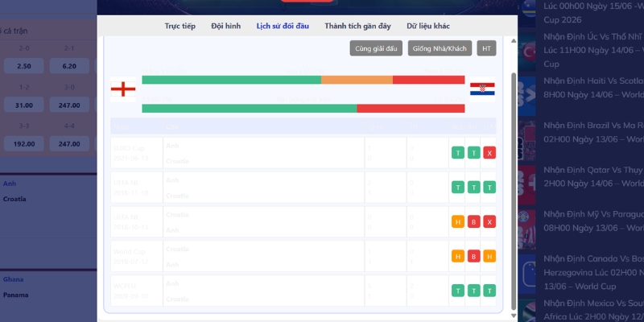Click red B badge in UEFA NL 2018-10-13 row
The image size is (644, 322).
point(473,222)
